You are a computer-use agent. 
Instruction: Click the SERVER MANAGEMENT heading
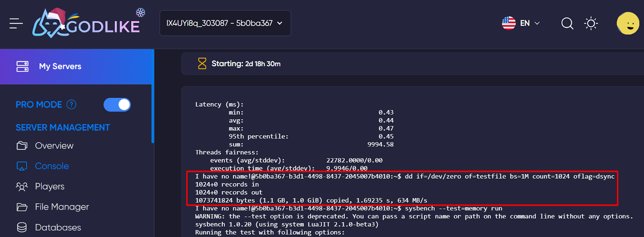(x=63, y=128)
